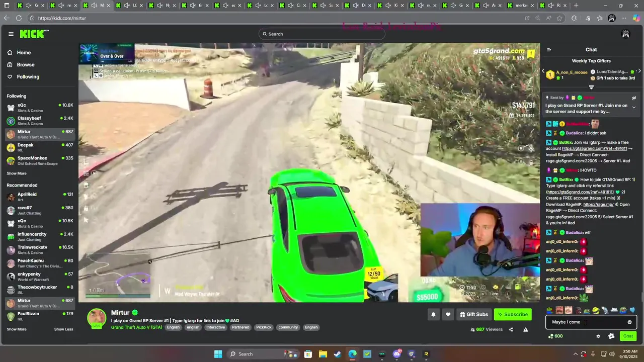Open the hamburger menu beside Kick logo
Image resolution: width=644 pixels, height=362 pixels.
tap(11, 34)
